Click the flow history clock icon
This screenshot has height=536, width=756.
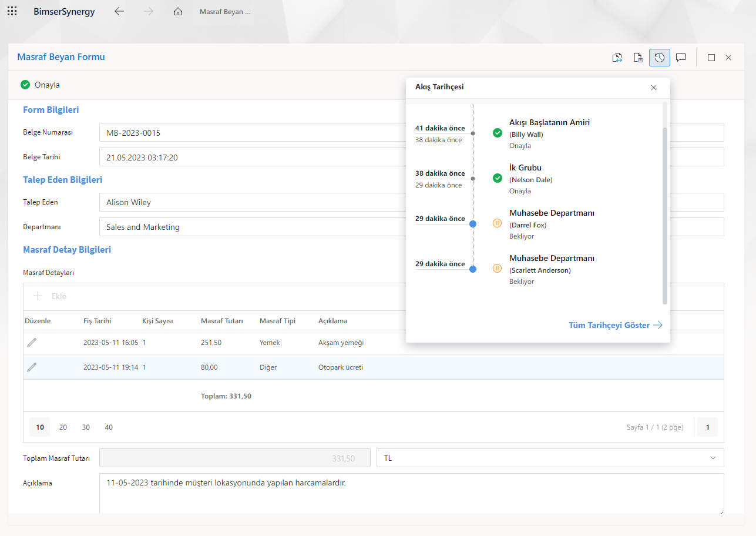click(660, 57)
